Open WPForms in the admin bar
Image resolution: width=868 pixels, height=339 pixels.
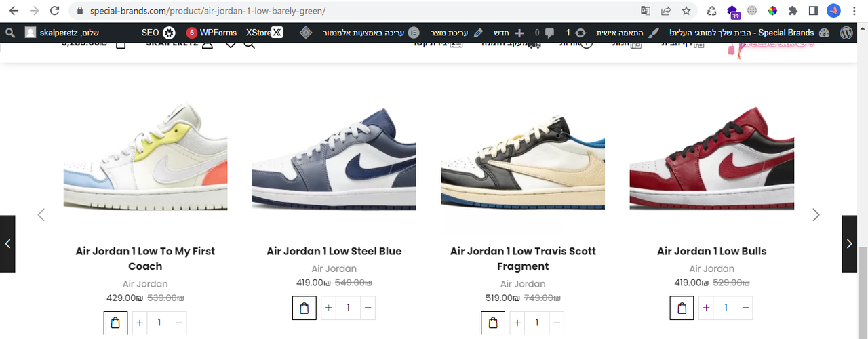(x=211, y=33)
